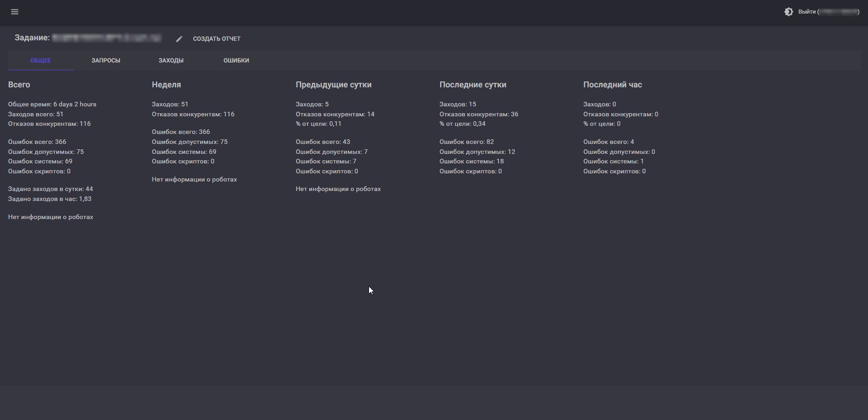Open the ОШИБКИ tab
The image size is (868, 420).
236,61
